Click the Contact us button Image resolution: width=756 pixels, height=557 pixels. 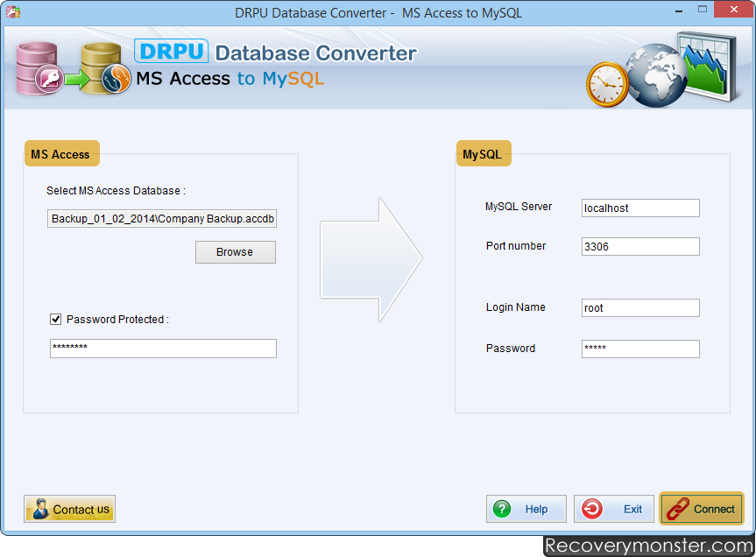pos(69,509)
